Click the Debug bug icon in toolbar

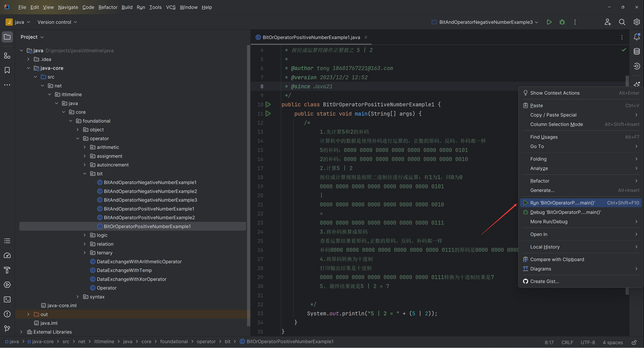point(562,22)
